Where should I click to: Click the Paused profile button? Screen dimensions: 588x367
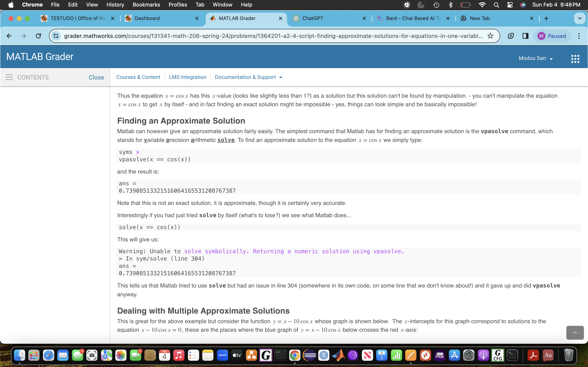552,36
